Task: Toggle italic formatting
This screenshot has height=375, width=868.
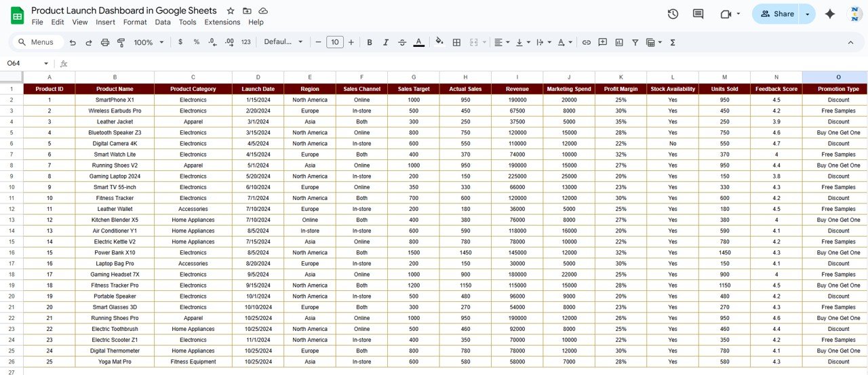Action: click(386, 42)
